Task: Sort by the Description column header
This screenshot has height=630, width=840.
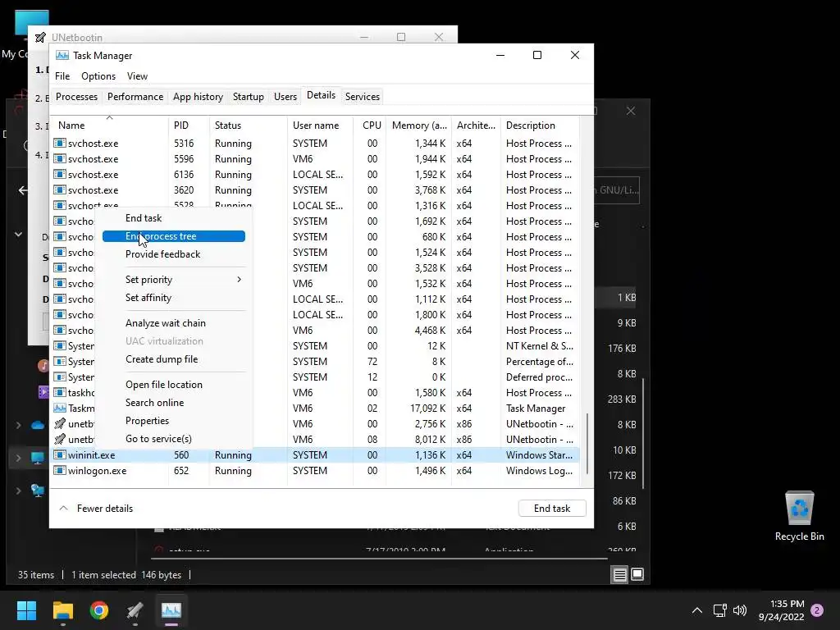Action: pos(540,125)
